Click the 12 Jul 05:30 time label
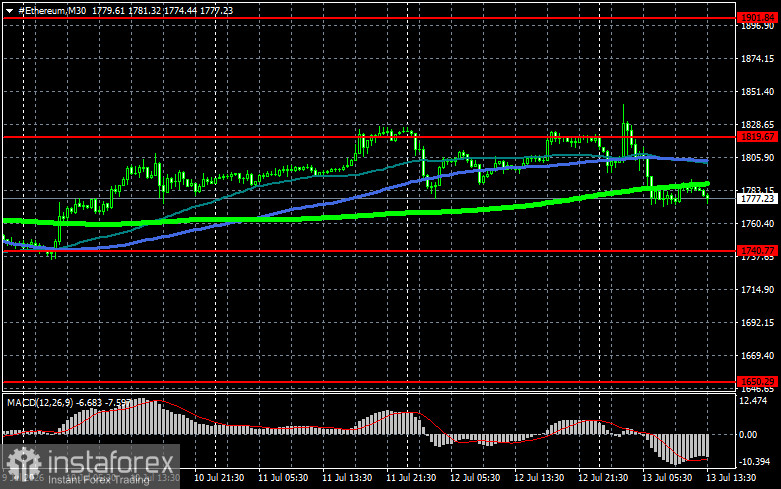The image size is (781, 489). [x=475, y=478]
